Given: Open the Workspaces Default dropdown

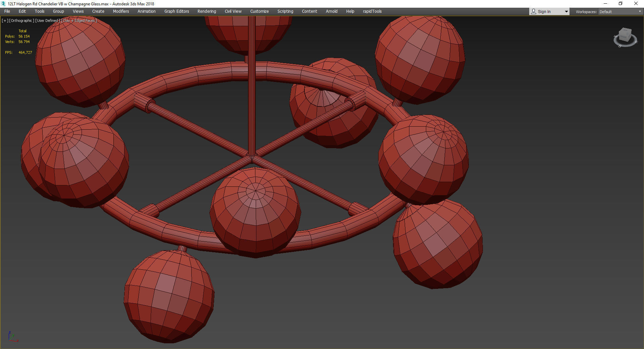Looking at the screenshot, I should point(620,12).
